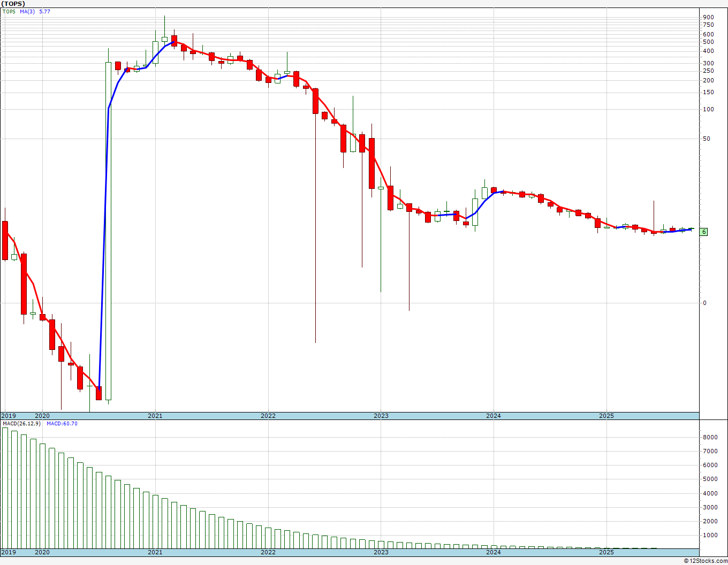Select the first MACD histogram bar in 2019
The width and height of the screenshot is (728, 565).
(x=5, y=488)
